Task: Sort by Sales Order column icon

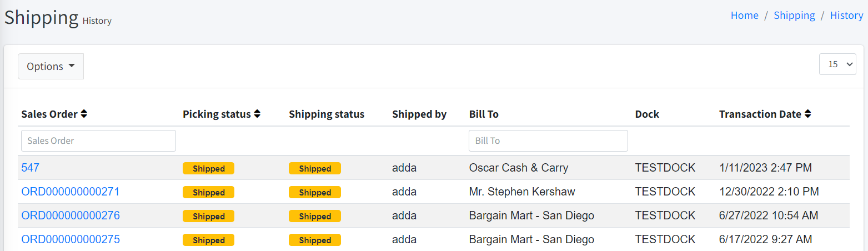Action: click(84, 114)
